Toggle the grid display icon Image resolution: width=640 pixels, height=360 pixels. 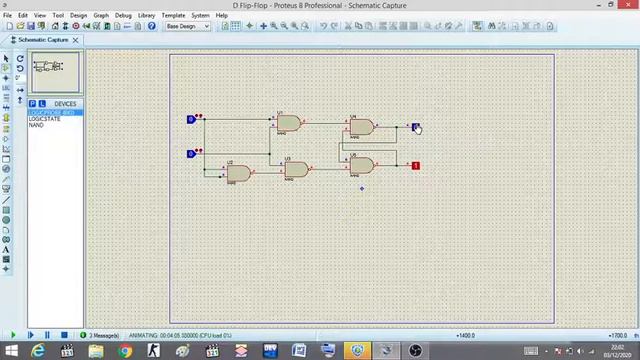pyautogui.click(x=236, y=26)
